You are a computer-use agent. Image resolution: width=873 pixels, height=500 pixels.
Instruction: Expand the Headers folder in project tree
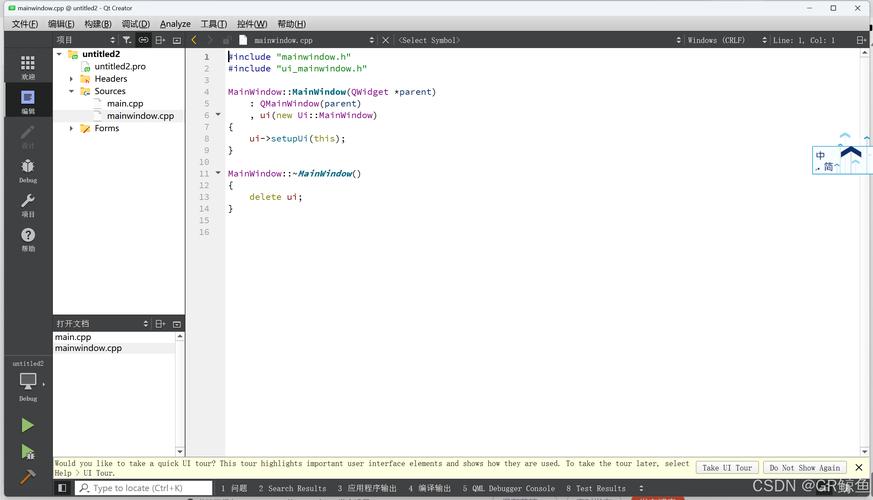(71, 79)
